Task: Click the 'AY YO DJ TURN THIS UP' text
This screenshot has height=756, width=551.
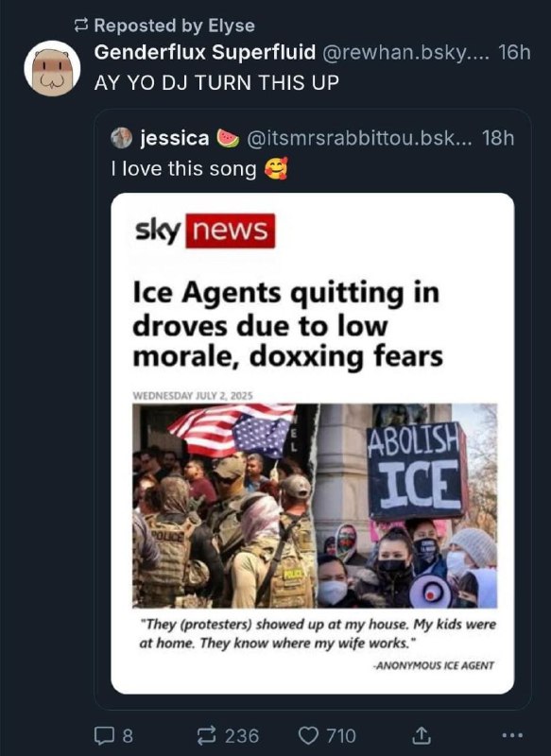Action: click(x=217, y=83)
